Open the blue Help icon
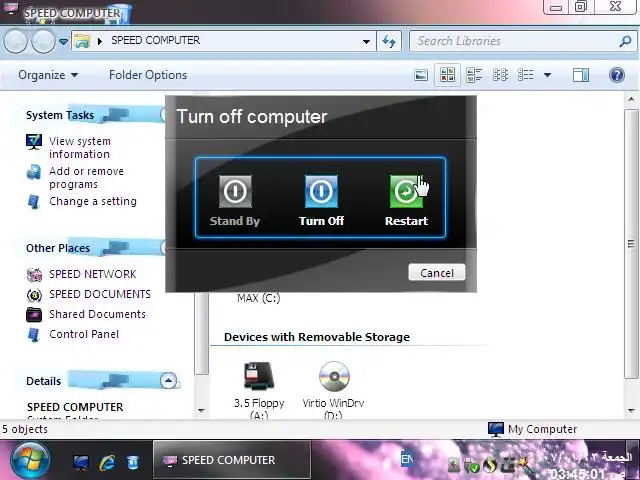 617,75
